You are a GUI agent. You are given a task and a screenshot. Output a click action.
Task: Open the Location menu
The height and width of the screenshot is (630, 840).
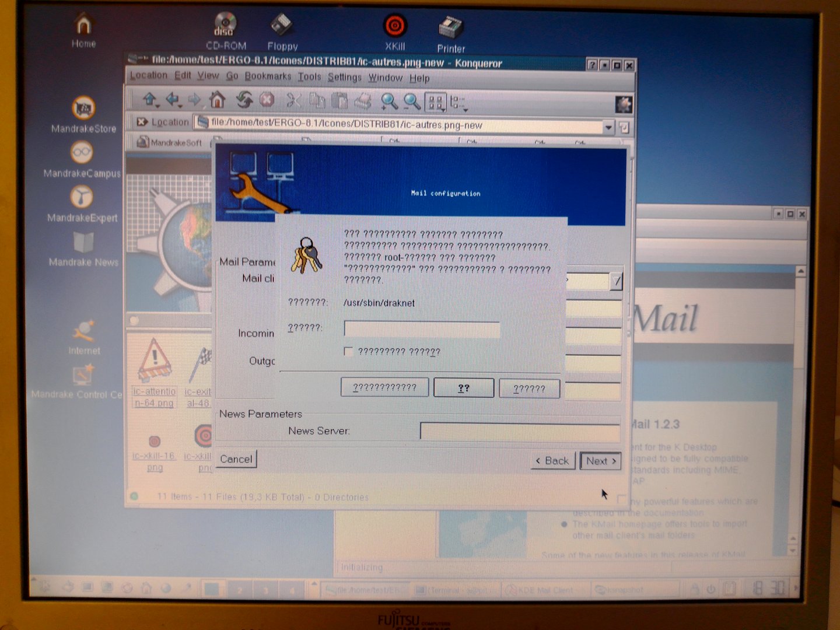pyautogui.click(x=148, y=75)
